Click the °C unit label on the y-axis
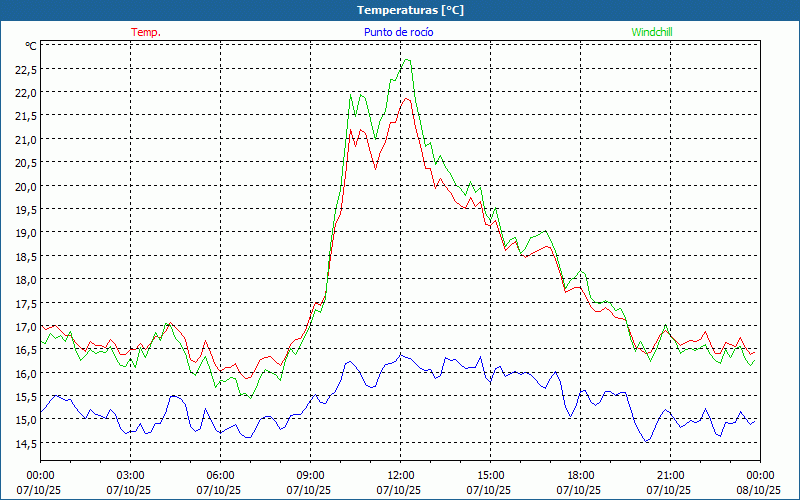Screen dimensions: 800x500 [31, 46]
